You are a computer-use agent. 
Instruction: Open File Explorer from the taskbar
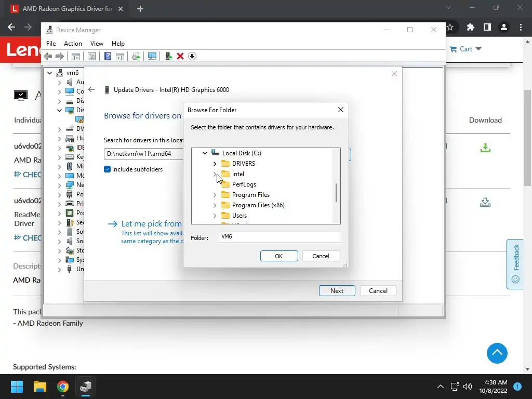tap(39, 387)
